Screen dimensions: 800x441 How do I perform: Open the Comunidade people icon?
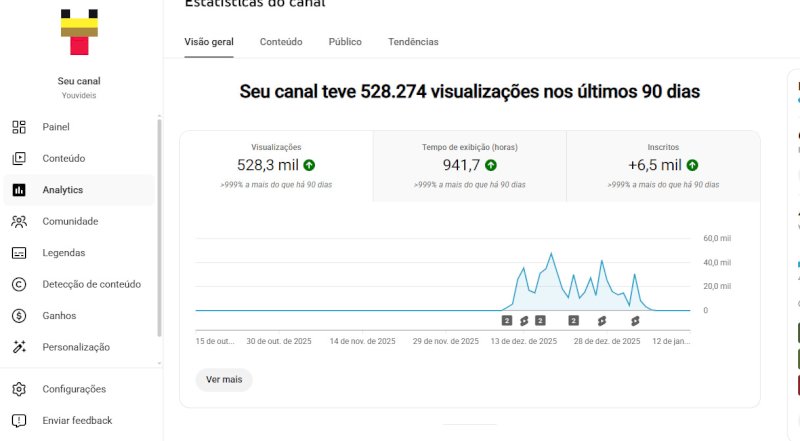click(19, 222)
